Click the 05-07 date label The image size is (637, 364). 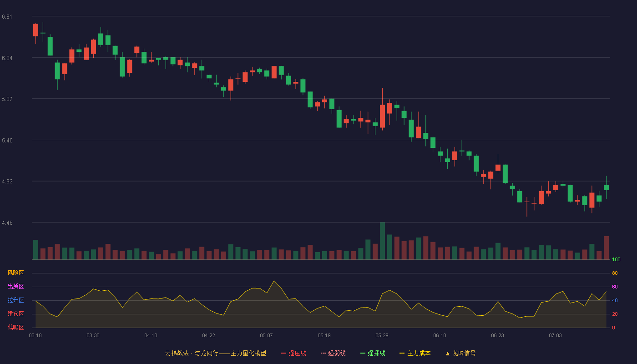266,335
